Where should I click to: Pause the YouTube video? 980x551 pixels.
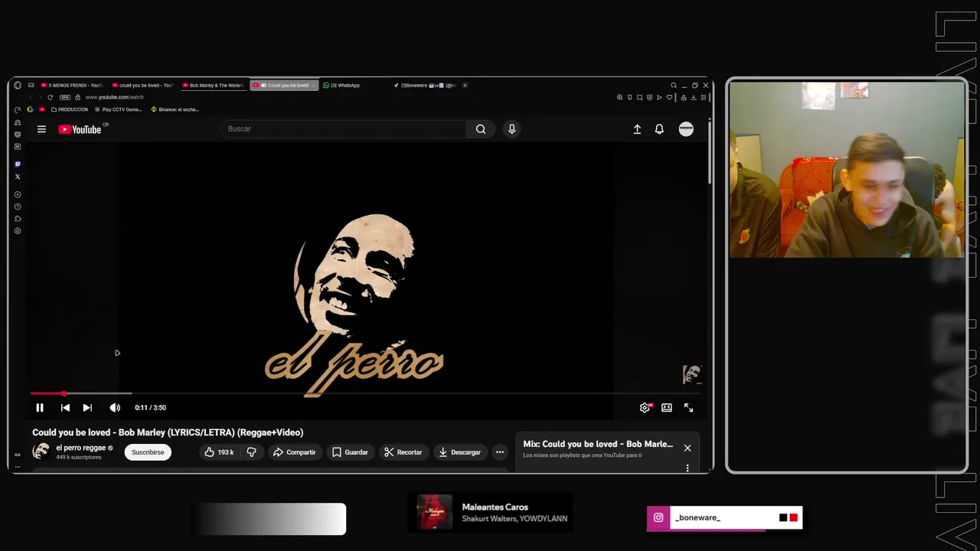tap(40, 408)
